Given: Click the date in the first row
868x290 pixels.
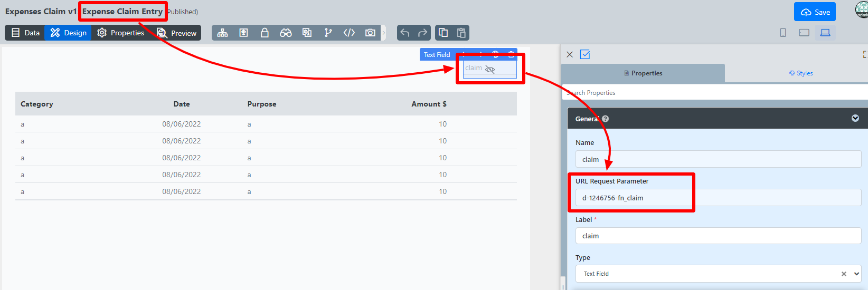Looking at the screenshot, I should (182, 124).
